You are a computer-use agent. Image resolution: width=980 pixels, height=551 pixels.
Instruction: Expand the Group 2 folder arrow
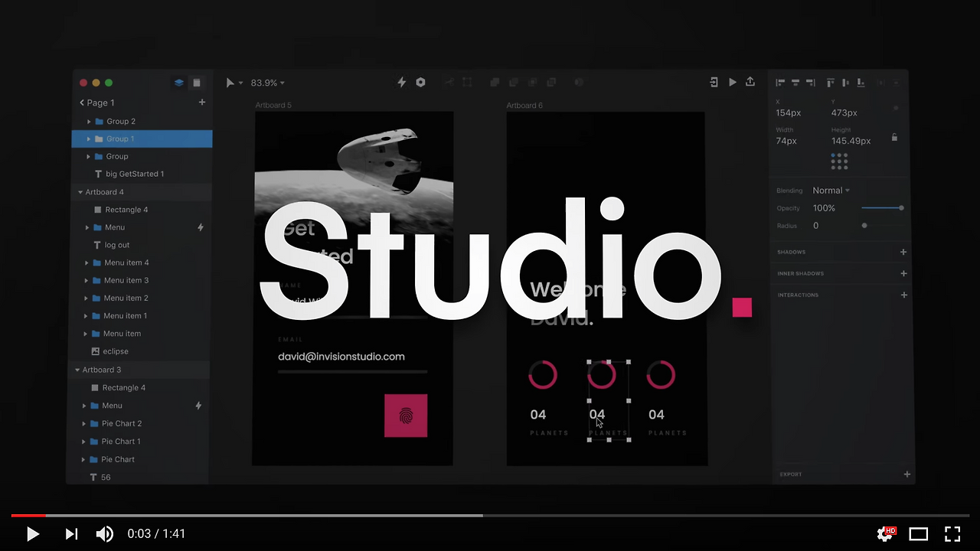(x=89, y=122)
